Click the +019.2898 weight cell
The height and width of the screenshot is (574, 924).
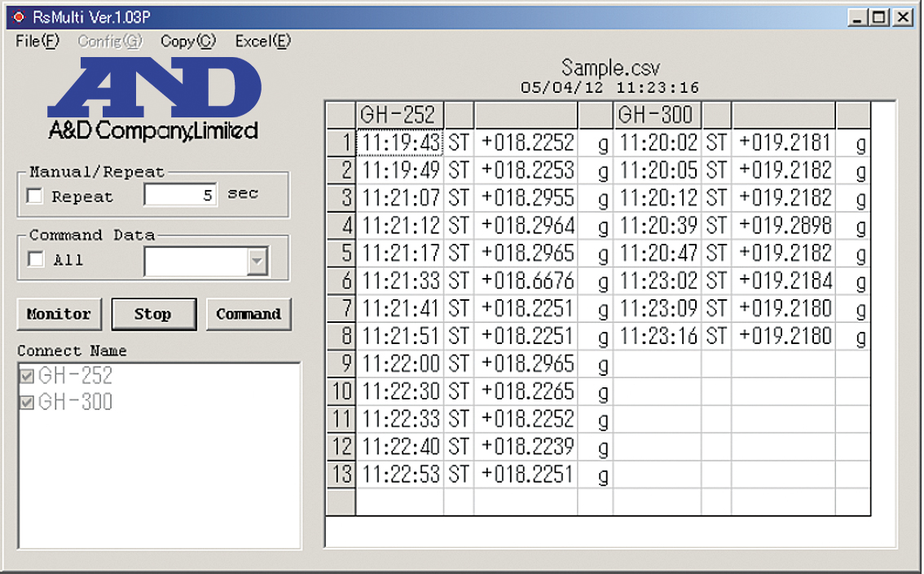click(784, 226)
